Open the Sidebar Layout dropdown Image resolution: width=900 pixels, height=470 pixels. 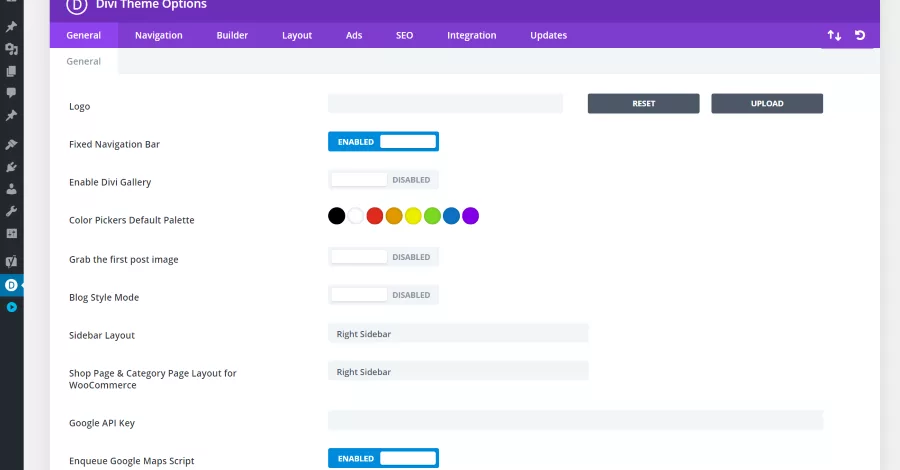pos(458,334)
